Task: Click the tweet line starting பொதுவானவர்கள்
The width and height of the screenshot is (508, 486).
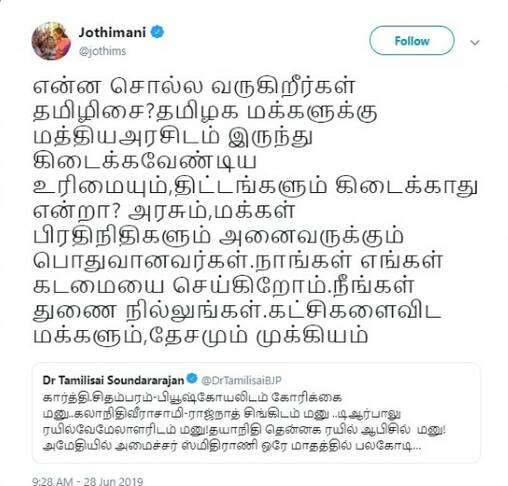Action: click(x=238, y=260)
